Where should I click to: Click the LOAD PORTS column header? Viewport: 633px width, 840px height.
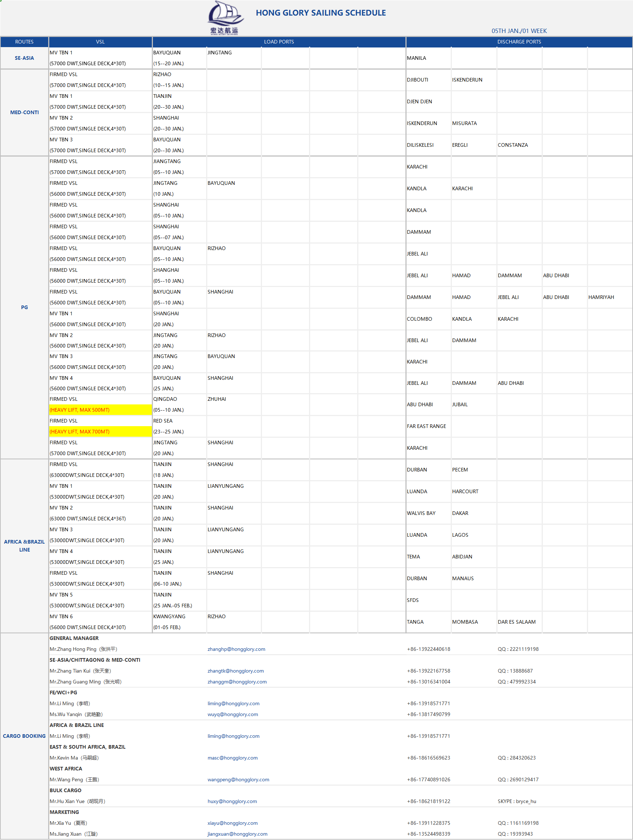pyautogui.click(x=279, y=42)
